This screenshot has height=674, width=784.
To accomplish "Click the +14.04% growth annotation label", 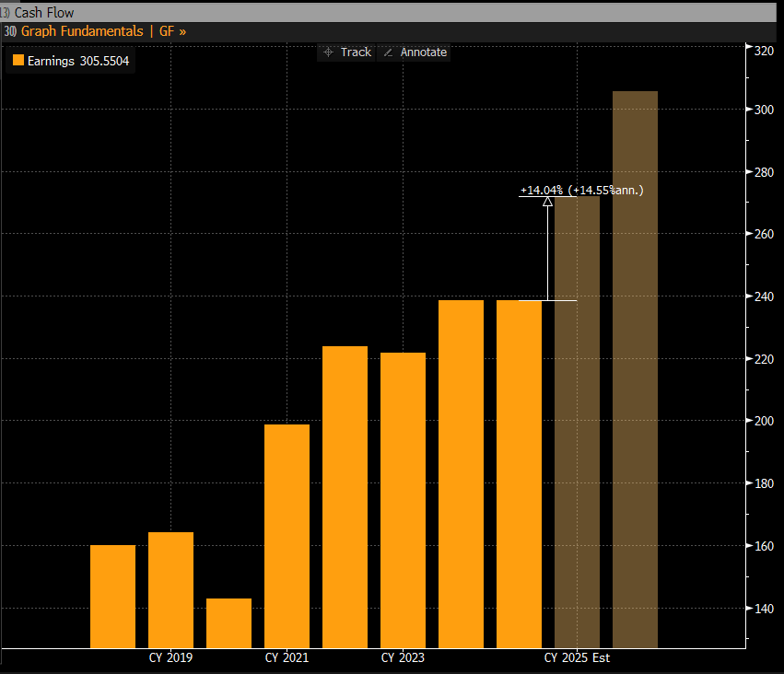I will (542, 191).
